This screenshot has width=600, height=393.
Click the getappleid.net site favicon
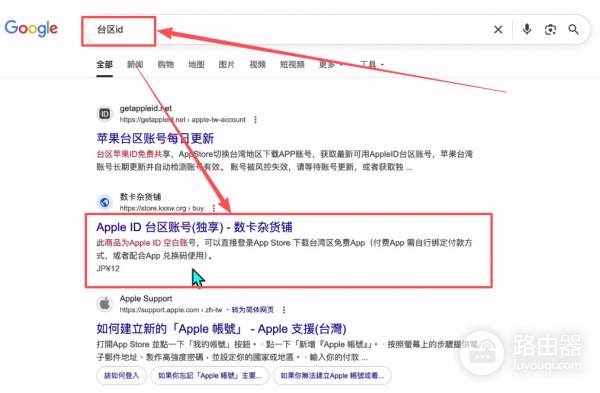pos(104,114)
